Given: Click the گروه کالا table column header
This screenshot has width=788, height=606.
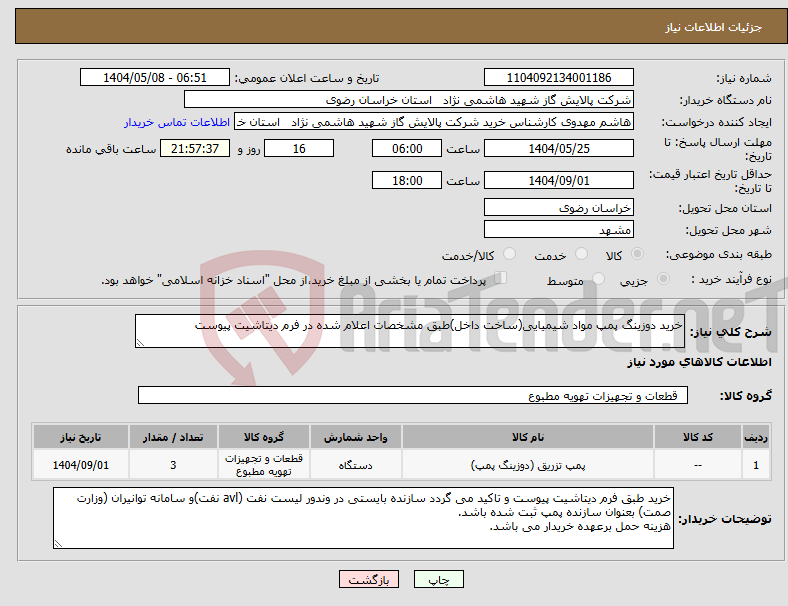Looking at the screenshot, I should pos(263,437).
